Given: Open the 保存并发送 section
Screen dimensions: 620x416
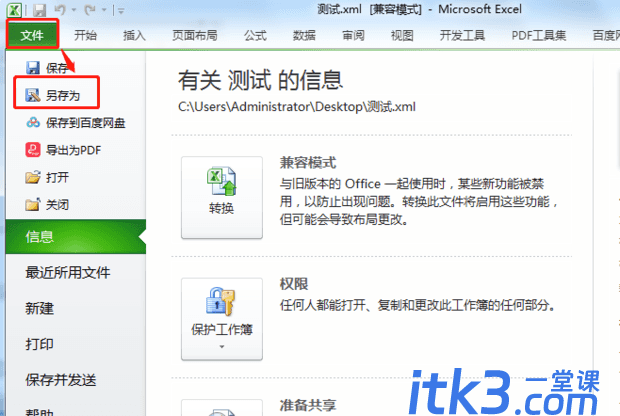Looking at the screenshot, I should 61,380.
